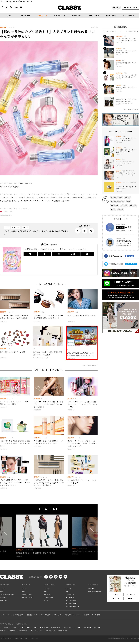Share article on Facebook via Let's Share
Screen dimensions: 139x644
[x=78, y=231]
